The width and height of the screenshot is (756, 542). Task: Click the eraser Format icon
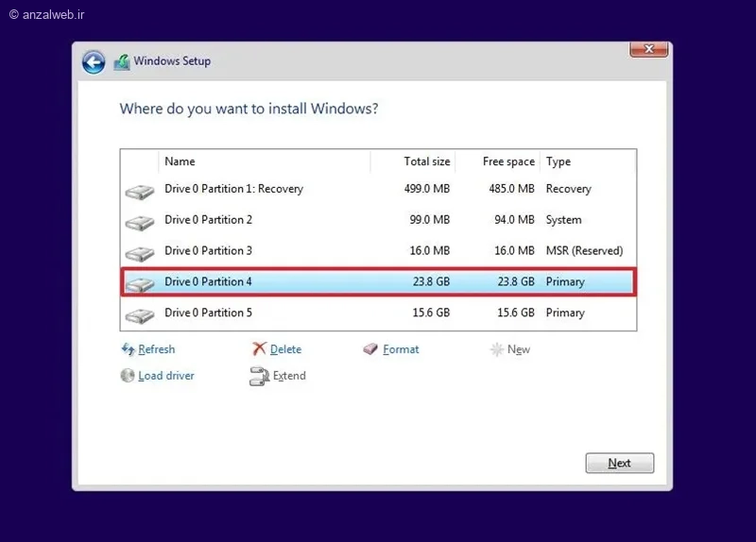tap(370, 348)
